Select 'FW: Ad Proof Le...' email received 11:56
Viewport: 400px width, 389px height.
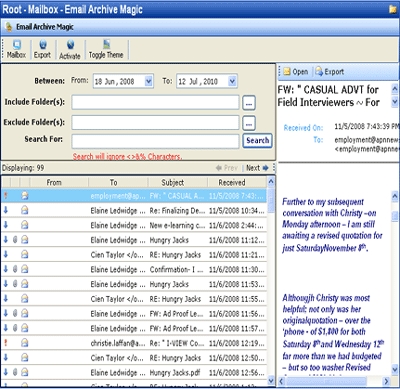point(134,313)
